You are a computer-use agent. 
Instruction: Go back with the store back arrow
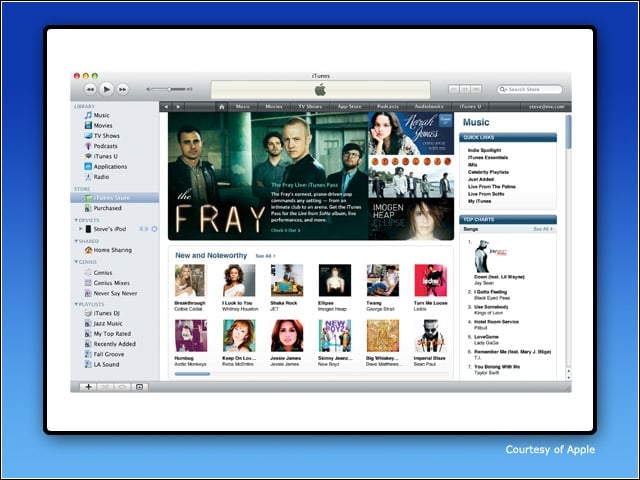click(x=166, y=107)
